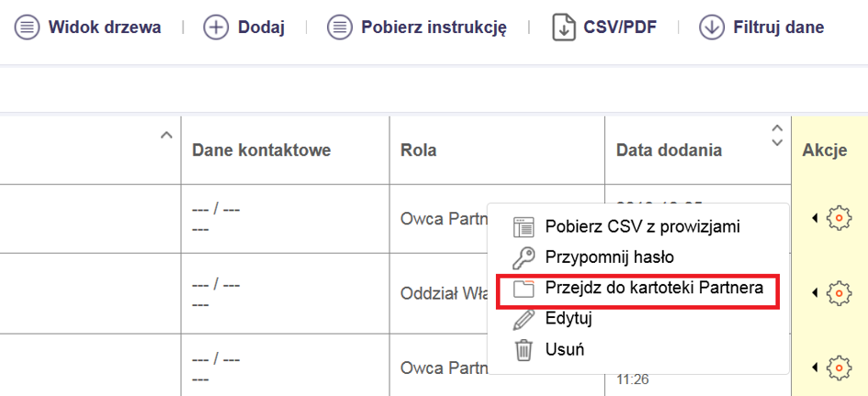Open gear actions menu in second row

(x=838, y=293)
